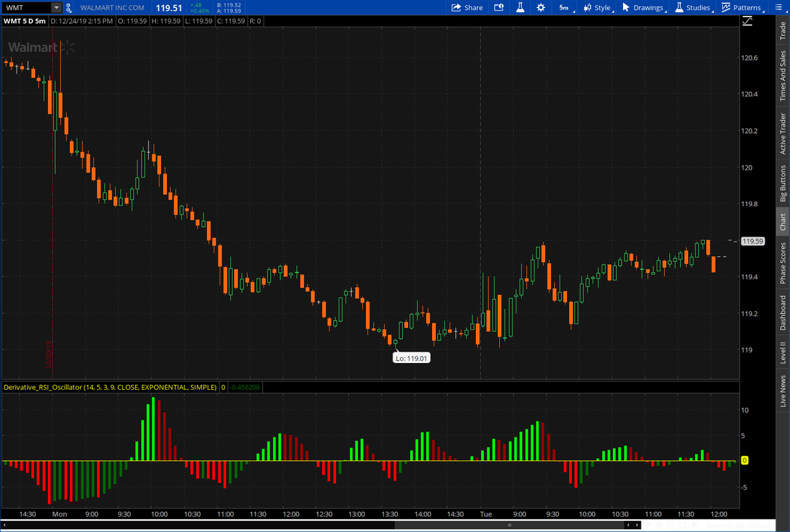Viewport: 790px width, 532px height.
Task: Open the Trade side tab
Action: click(x=783, y=31)
